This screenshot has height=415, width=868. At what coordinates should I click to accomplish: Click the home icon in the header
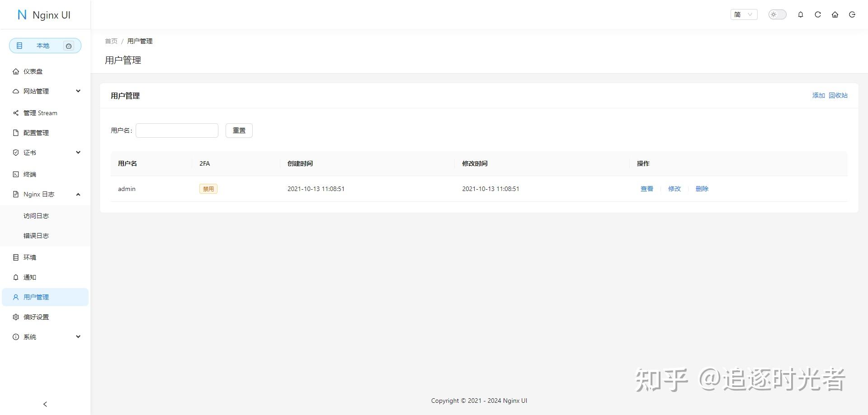click(835, 14)
